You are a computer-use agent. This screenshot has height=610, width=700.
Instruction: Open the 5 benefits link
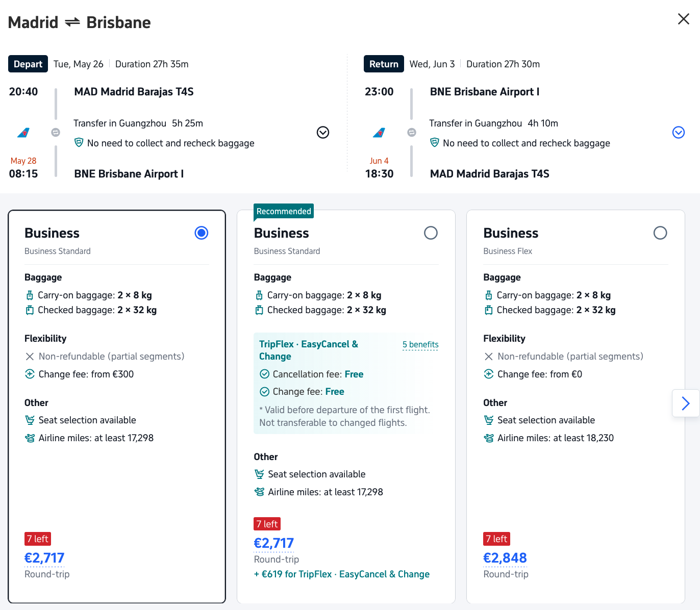[x=420, y=345]
